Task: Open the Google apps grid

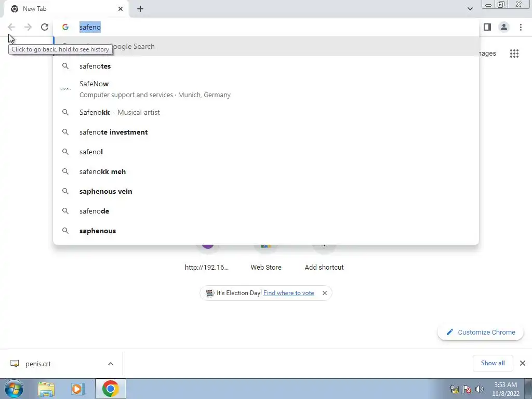Action: (x=514, y=54)
